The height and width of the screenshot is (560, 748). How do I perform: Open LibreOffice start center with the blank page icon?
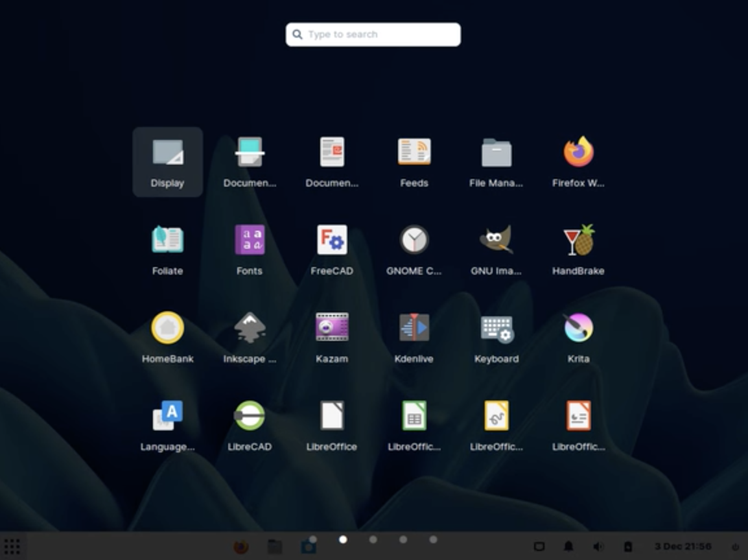(x=332, y=425)
